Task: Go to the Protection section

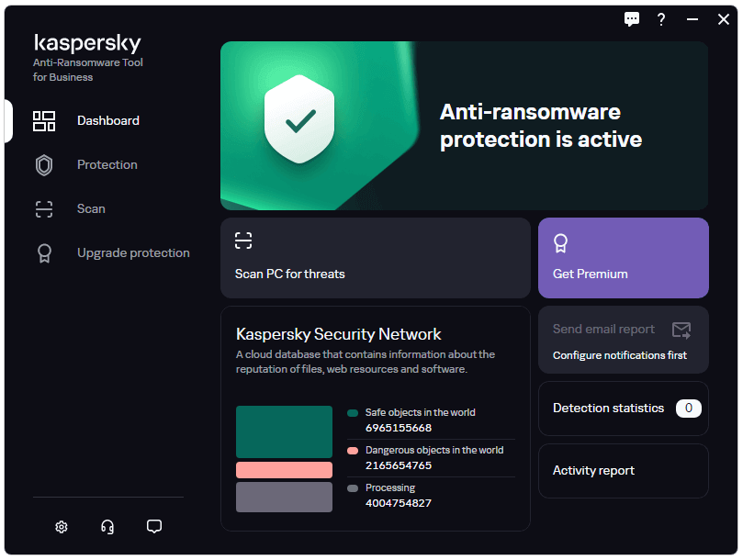Action: [107, 165]
